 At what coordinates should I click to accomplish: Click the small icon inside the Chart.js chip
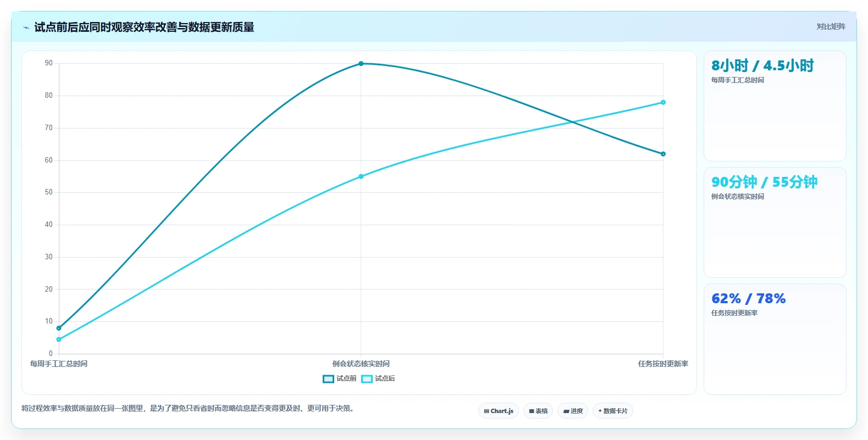click(x=486, y=411)
